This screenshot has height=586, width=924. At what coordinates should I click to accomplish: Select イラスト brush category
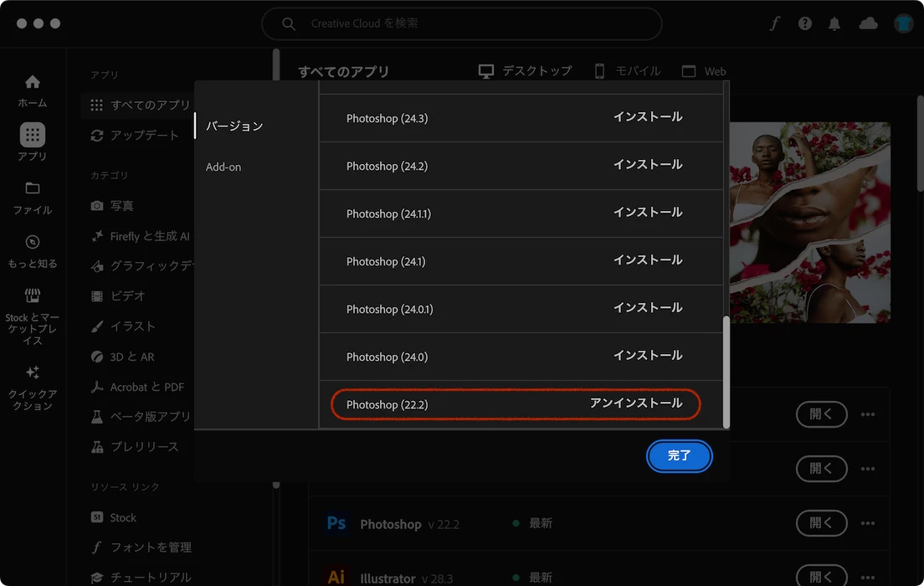point(123,326)
